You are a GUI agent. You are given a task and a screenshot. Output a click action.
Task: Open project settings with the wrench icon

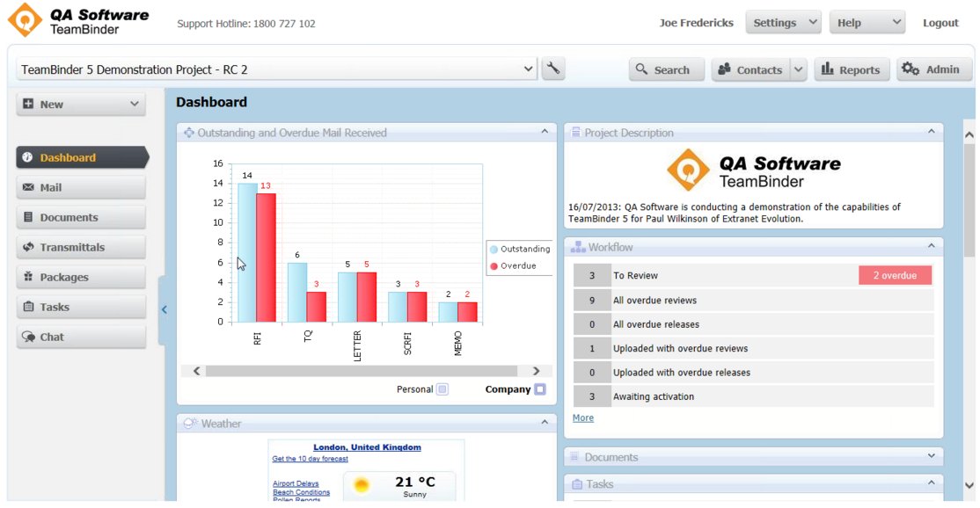point(552,69)
